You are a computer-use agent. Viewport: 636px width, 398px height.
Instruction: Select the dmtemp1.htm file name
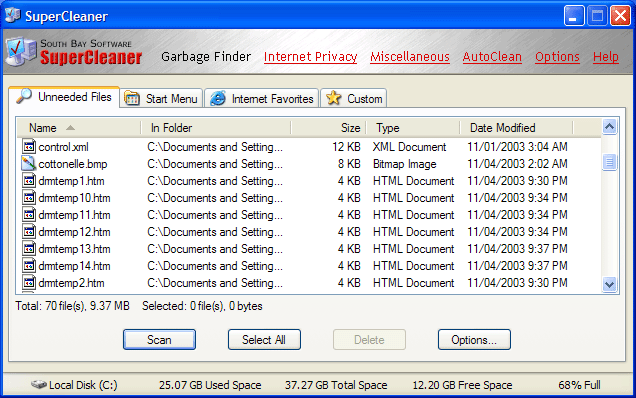71,181
